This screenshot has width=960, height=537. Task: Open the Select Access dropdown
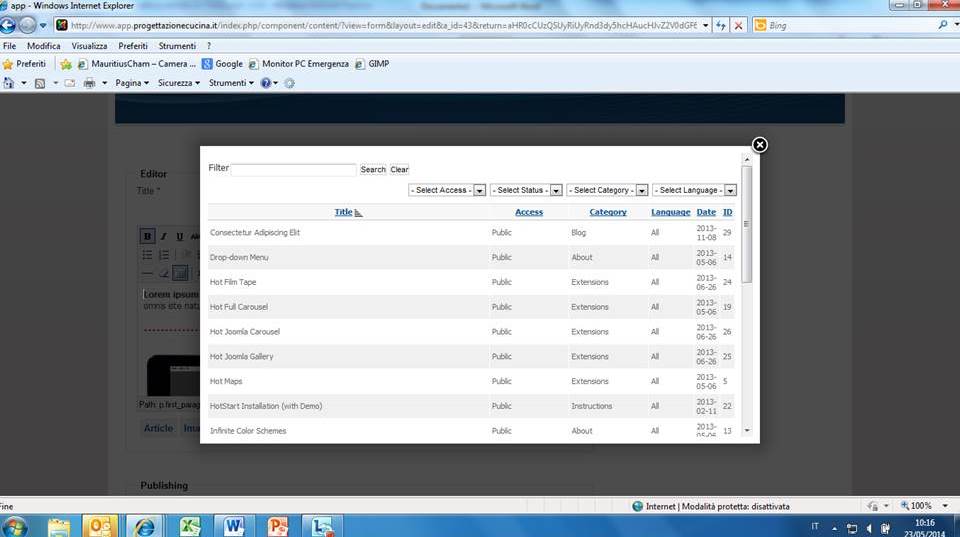[x=447, y=190]
